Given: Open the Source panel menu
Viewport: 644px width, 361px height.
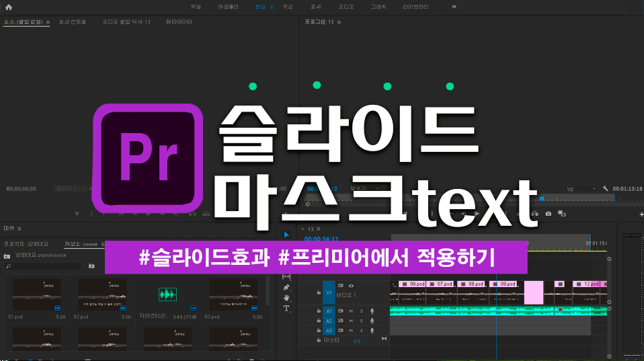Looking at the screenshot, I should tap(48, 22).
